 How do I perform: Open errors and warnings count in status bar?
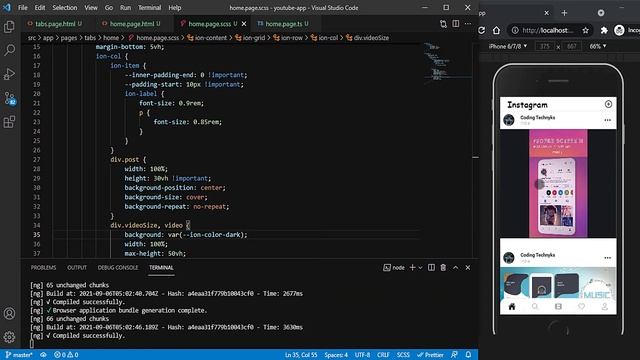(66, 355)
